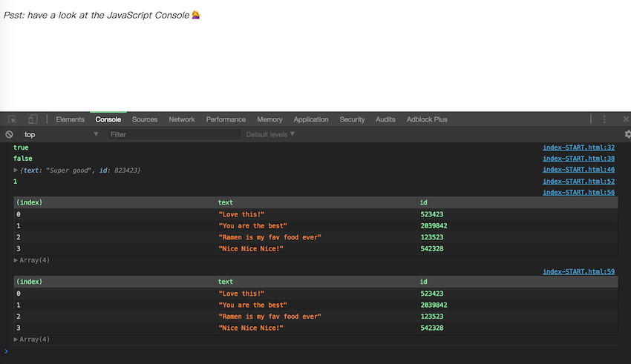Open the top context dropdown
The height and width of the screenshot is (364, 631).
(61, 134)
